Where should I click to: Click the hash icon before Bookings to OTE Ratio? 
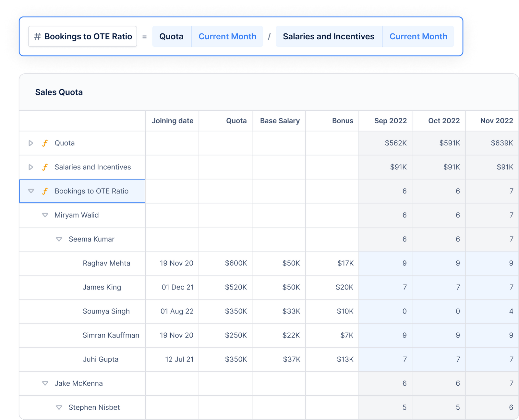click(37, 36)
